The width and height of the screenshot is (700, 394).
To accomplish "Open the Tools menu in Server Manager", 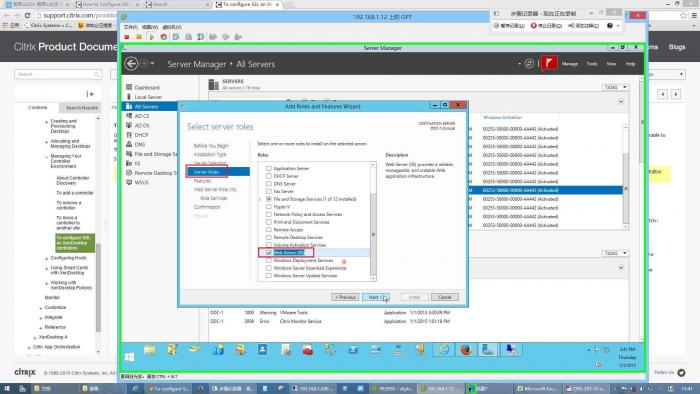I will click(592, 64).
